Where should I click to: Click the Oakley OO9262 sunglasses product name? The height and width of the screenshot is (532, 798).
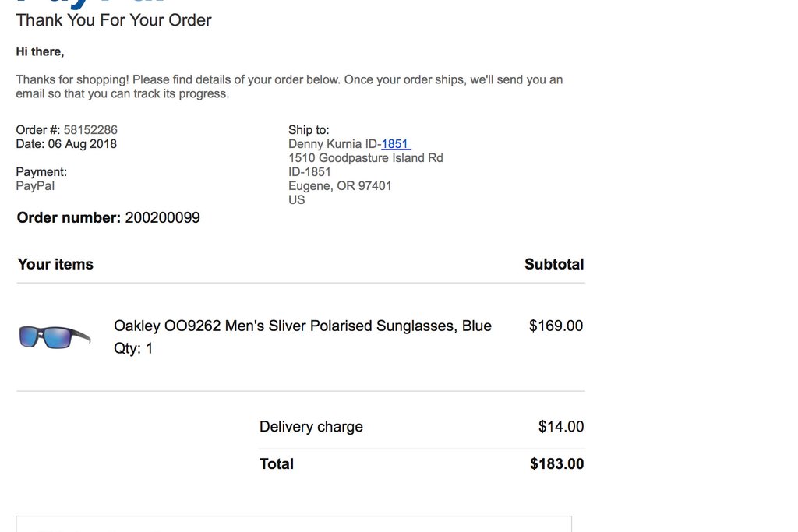point(302,326)
